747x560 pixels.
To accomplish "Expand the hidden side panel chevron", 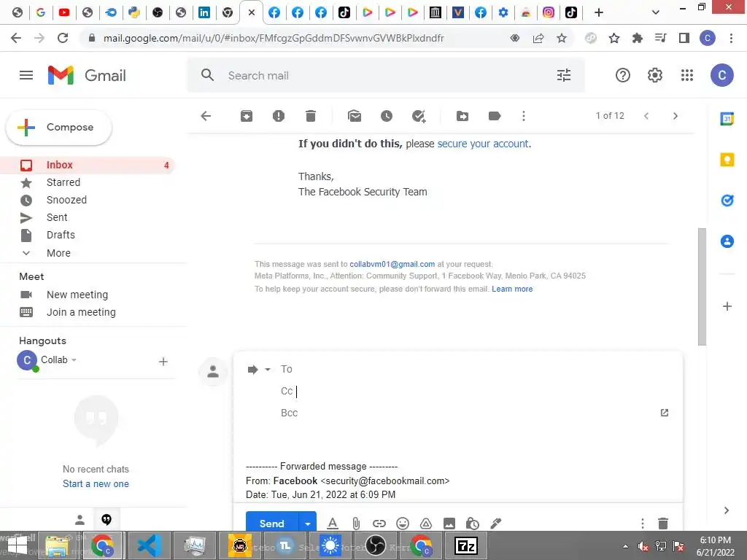I will (727, 510).
